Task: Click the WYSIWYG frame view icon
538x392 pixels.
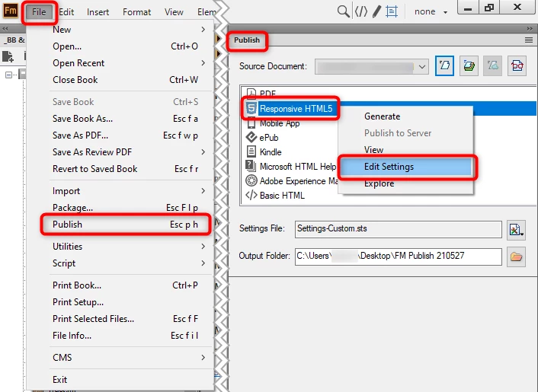Action: (x=392, y=11)
